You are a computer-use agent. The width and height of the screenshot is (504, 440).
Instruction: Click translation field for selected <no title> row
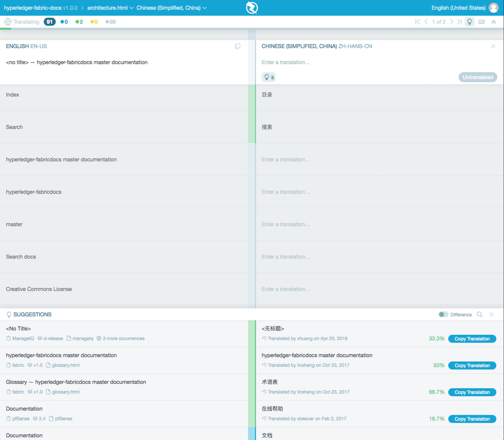point(379,62)
